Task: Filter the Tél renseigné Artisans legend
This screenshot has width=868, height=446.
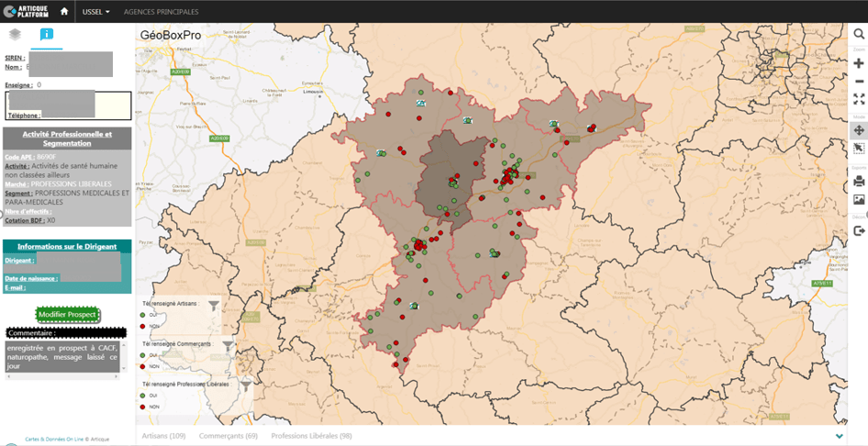Action: [214, 306]
